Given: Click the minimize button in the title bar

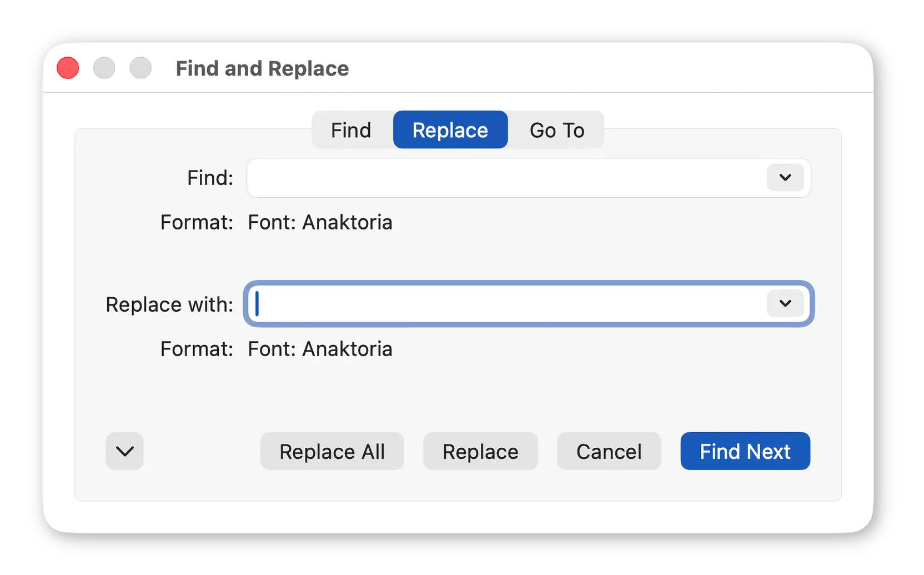Looking at the screenshot, I should (x=104, y=68).
